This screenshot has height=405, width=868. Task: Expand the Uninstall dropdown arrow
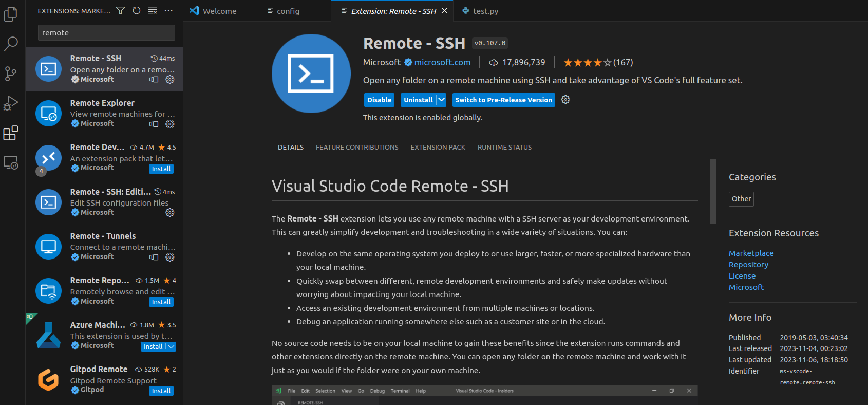click(x=441, y=100)
